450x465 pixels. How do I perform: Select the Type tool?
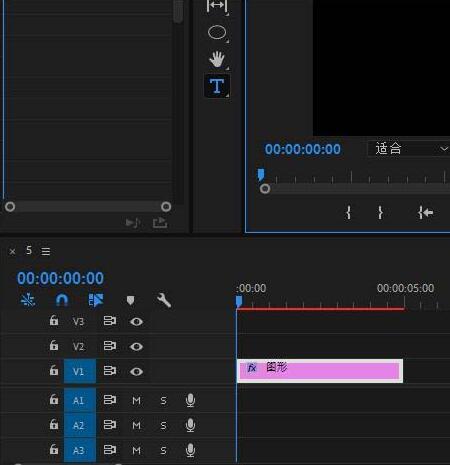click(217, 86)
